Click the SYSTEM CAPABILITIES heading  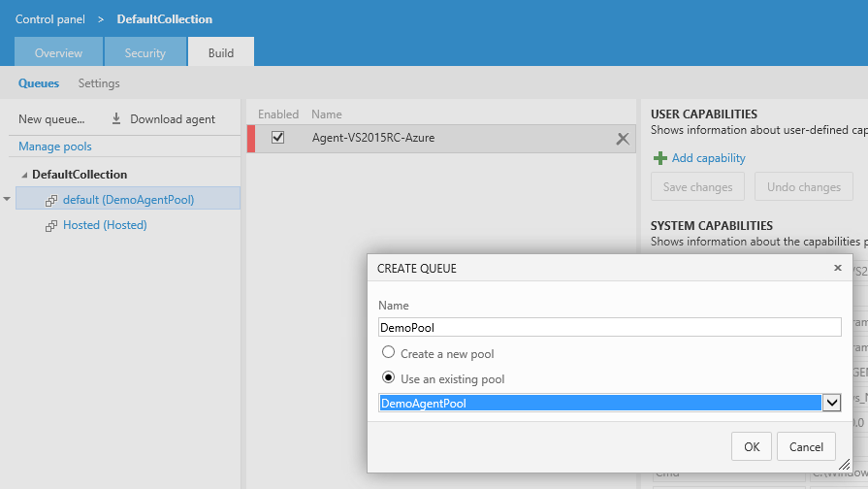click(x=711, y=225)
